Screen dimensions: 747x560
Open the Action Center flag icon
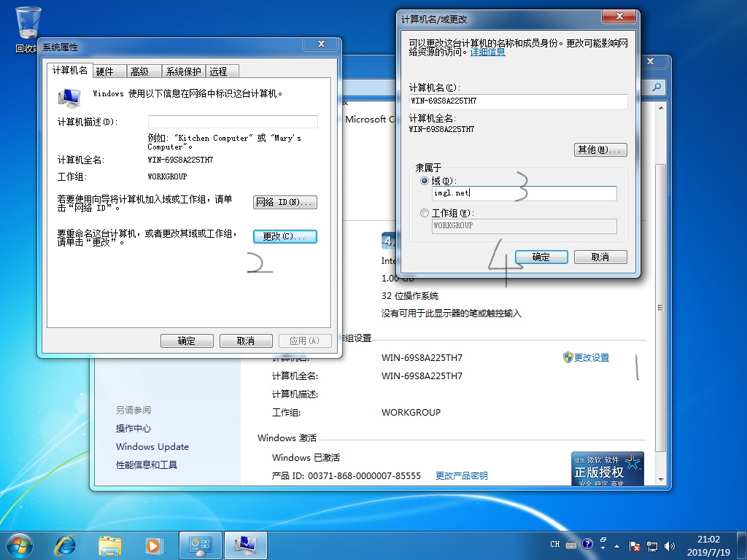pos(635,545)
